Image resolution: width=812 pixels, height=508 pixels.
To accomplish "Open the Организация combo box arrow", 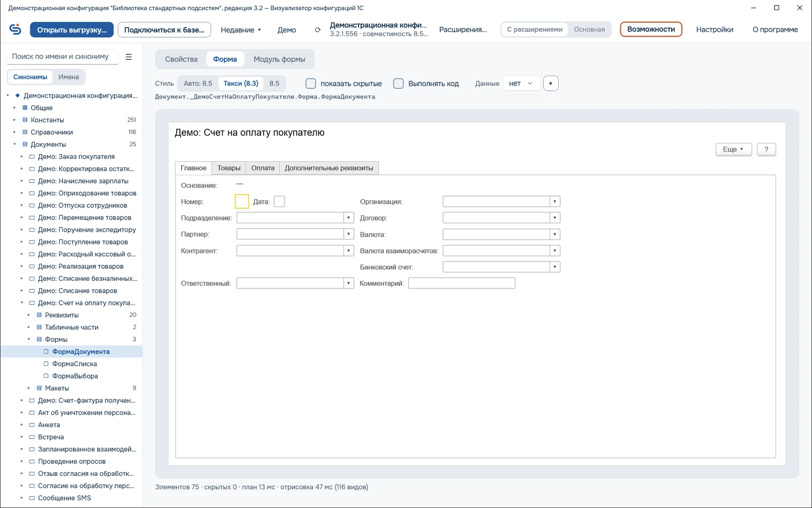I will (x=555, y=202).
